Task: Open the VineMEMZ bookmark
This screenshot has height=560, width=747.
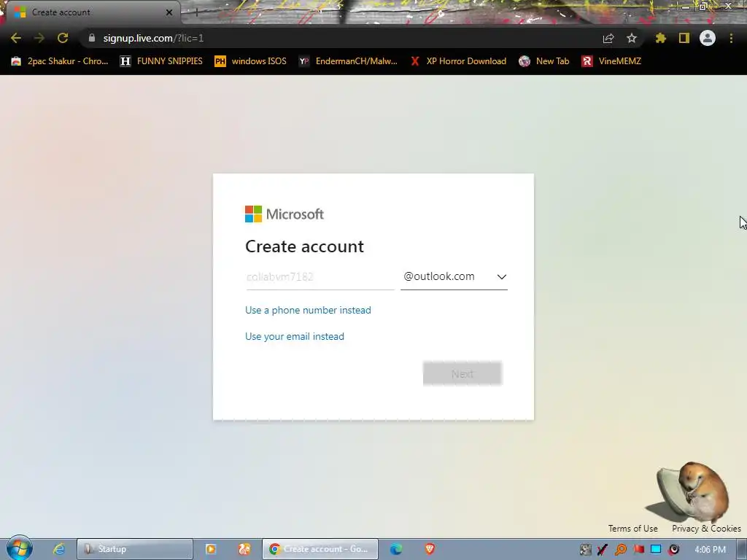Action: coord(612,61)
